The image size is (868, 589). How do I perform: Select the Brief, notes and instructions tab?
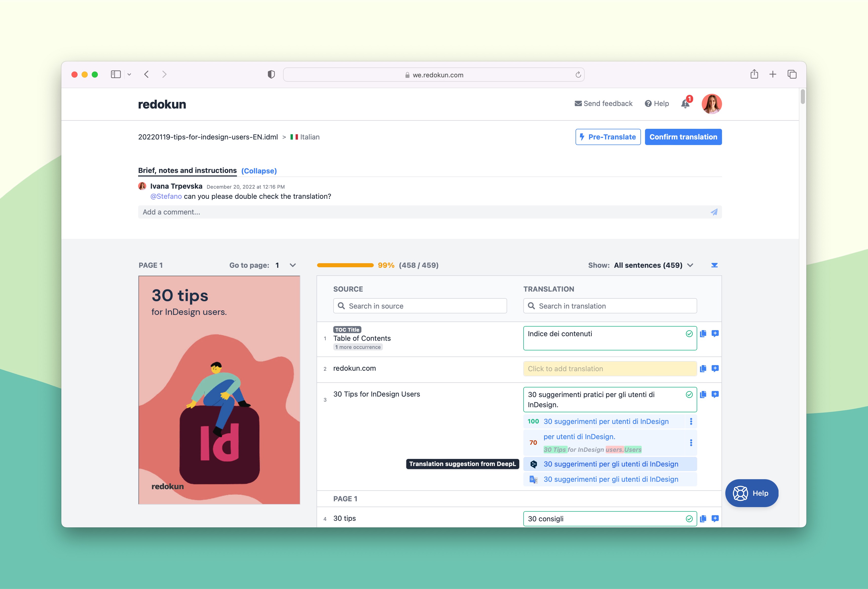[187, 170]
